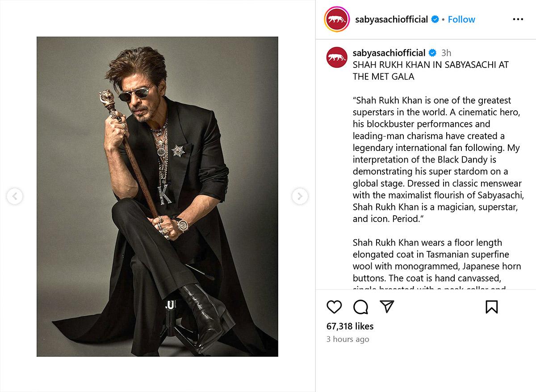The height and width of the screenshot is (392, 536).
Task: Click the 3 hours ago timestamp
Action: tap(348, 339)
